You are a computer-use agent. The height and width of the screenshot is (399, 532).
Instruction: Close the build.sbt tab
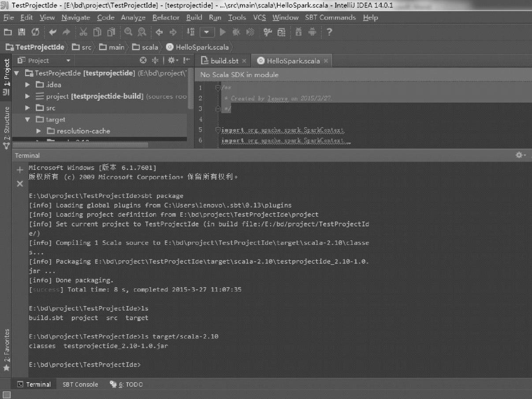tap(244, 61)
